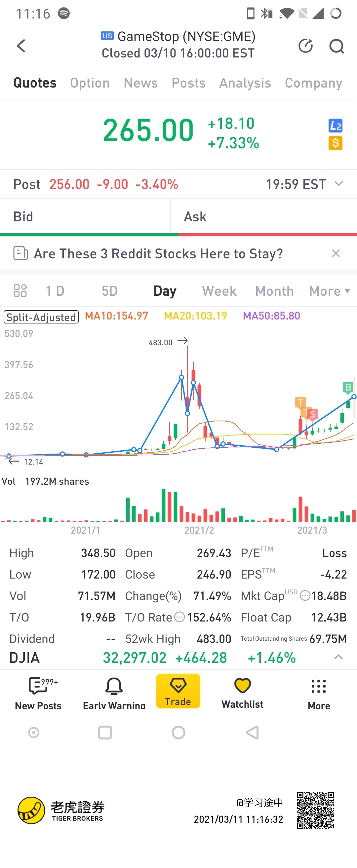
Task: Tap Android back triangle button
Action: [252, 733]
